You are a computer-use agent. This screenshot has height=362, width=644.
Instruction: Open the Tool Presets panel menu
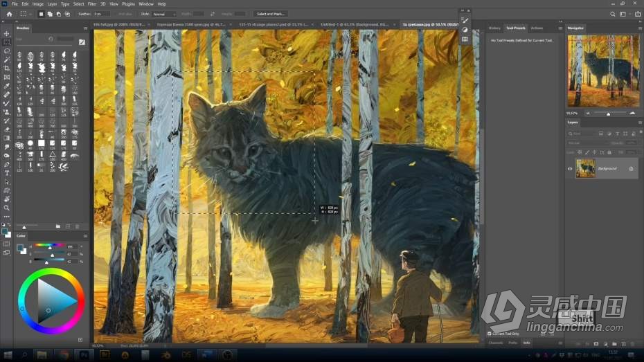pos(560,28)
